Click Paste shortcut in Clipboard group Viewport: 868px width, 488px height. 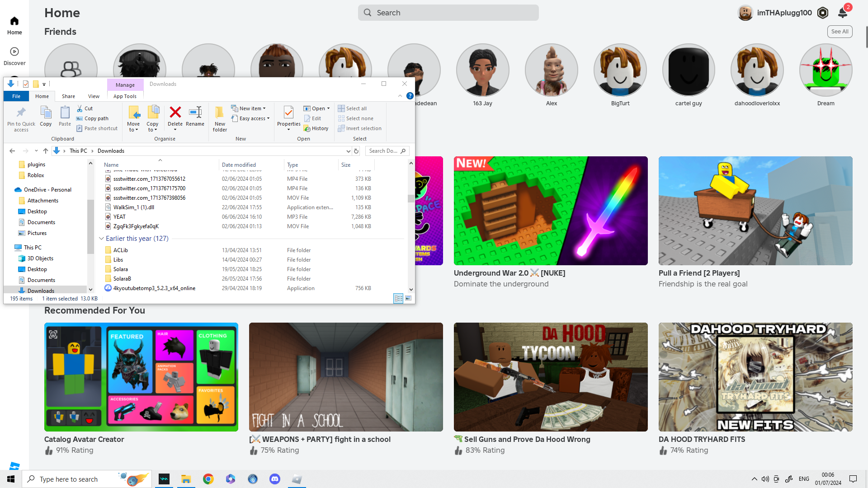[97, 128]
